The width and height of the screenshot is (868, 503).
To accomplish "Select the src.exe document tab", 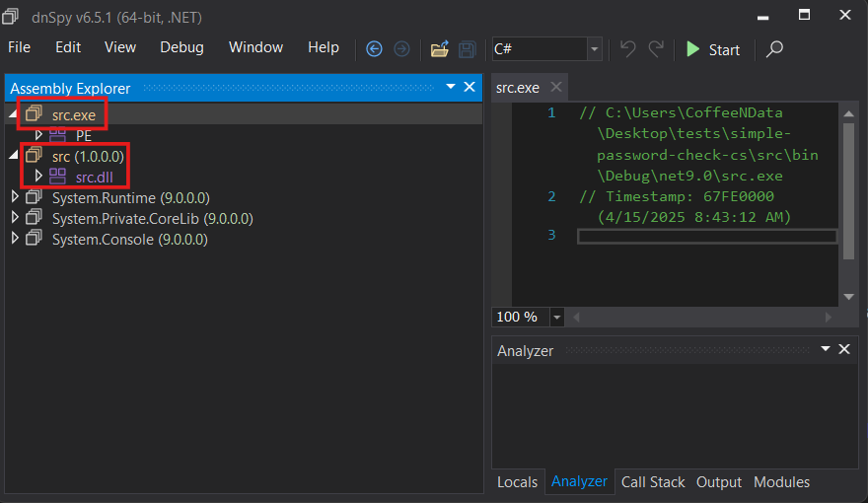I will click(x=518, y=88).
